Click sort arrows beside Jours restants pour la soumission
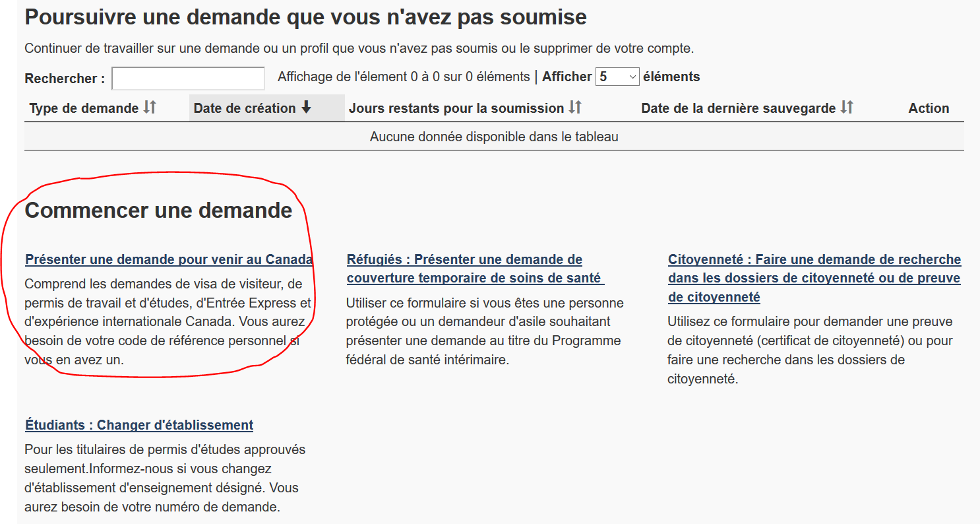Image resolution: width=980 pixels, height=524 pixels. tap(575, 108)
